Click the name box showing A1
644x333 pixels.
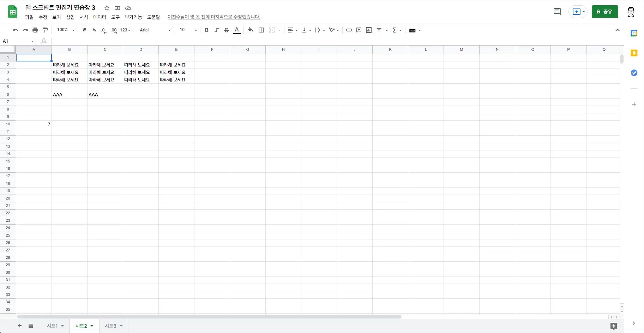coord(18,41)
